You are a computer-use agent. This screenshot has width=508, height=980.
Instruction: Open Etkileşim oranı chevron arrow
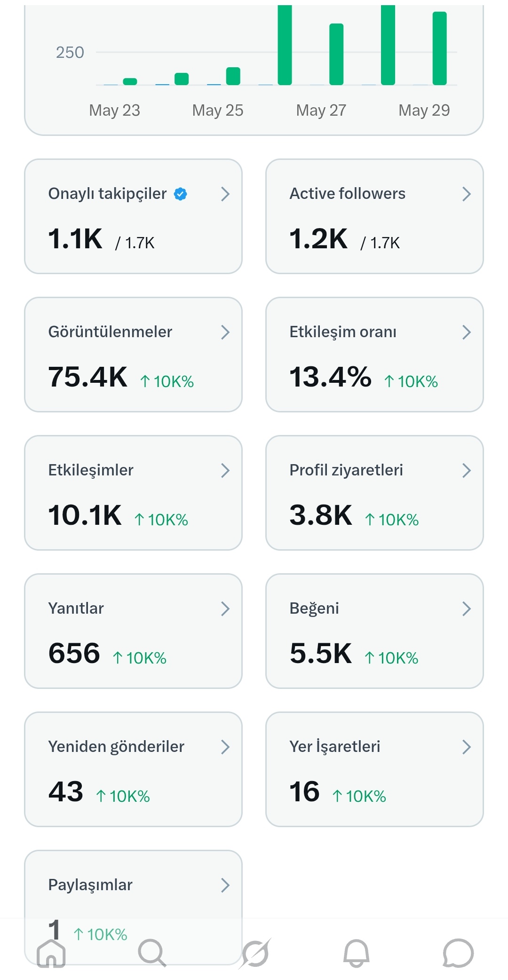coord(467,332)
